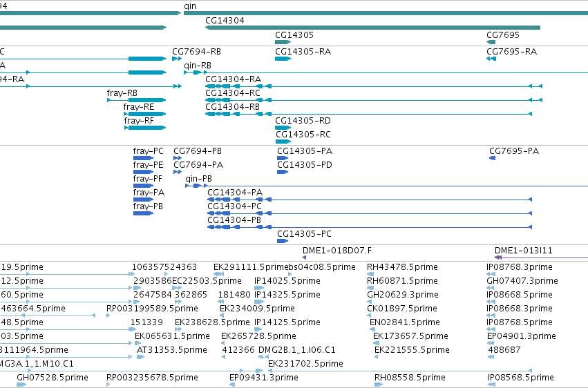Select the IP14125.5prime EST label

coord(287,323)
